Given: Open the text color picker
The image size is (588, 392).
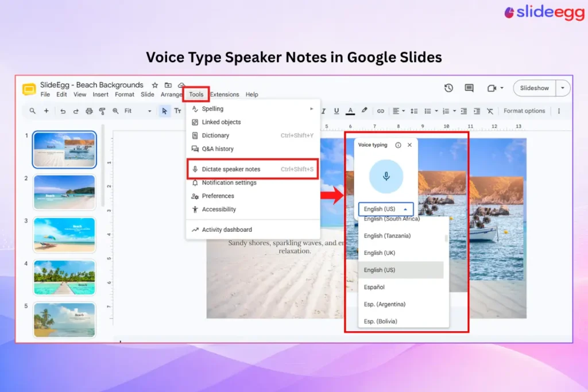Looking at the screenshot, I should [x=350, y=111].
